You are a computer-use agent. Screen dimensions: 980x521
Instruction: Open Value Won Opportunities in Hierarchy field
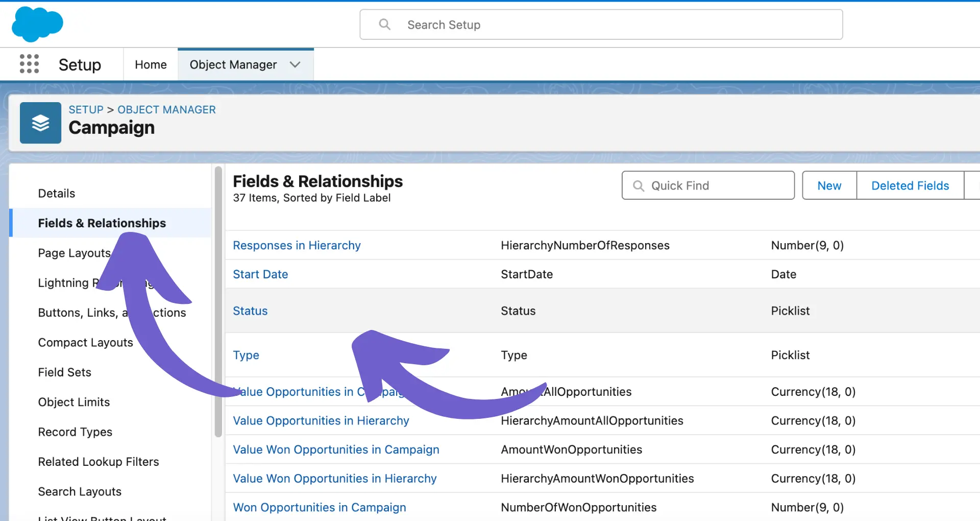[x=335, y=479]
